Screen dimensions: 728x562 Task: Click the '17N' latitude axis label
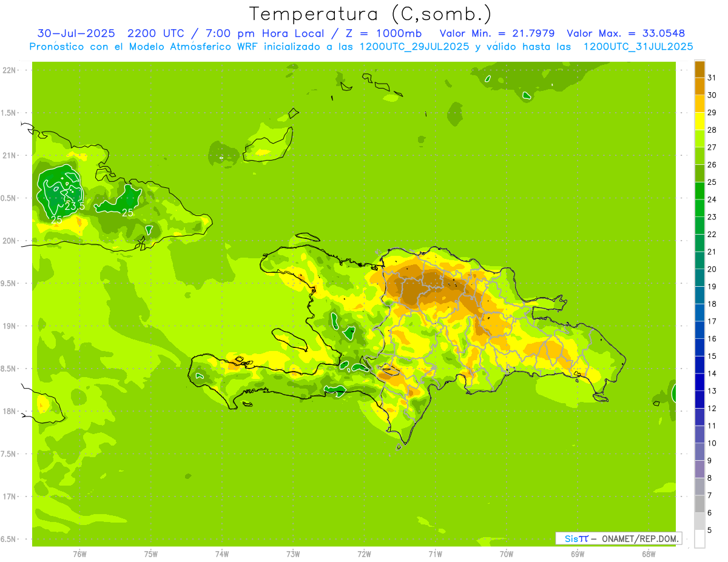click(x=9, y=497)
